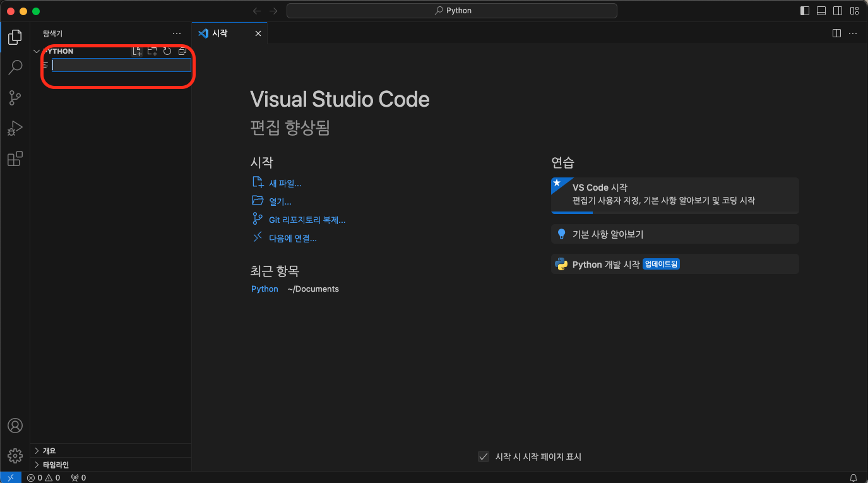Open the Run and Debug view
Screen dimensions: 868x483
pyautogui.click(x=15, y=128)
